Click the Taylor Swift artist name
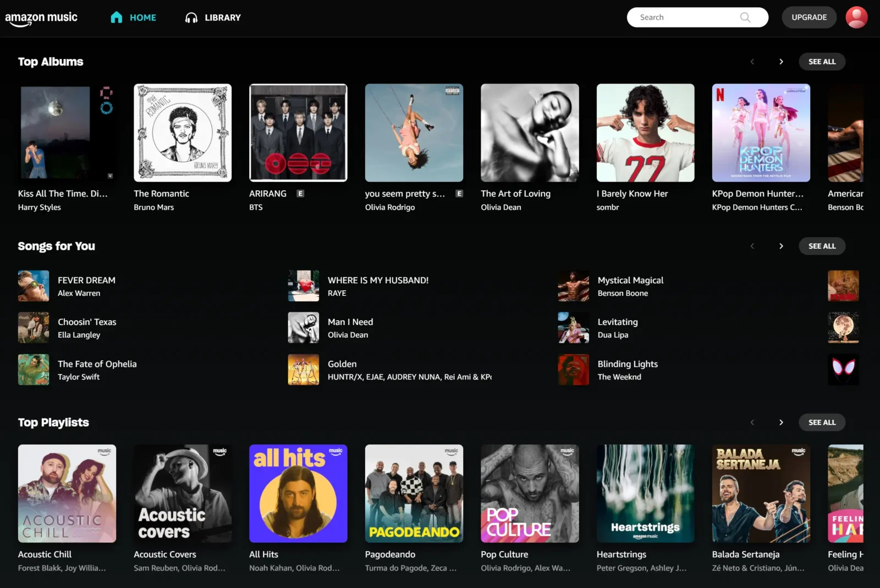This screenshot has width=880, height=588. [79, 377]
